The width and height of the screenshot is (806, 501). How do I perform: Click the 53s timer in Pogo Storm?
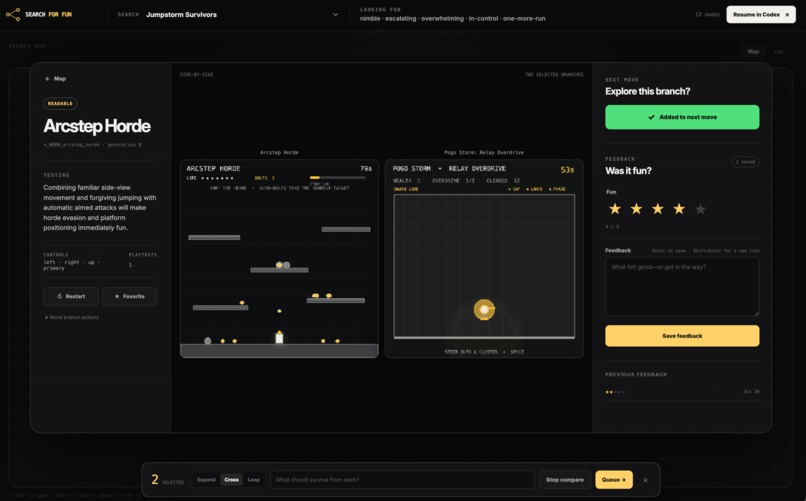[567, 170]
